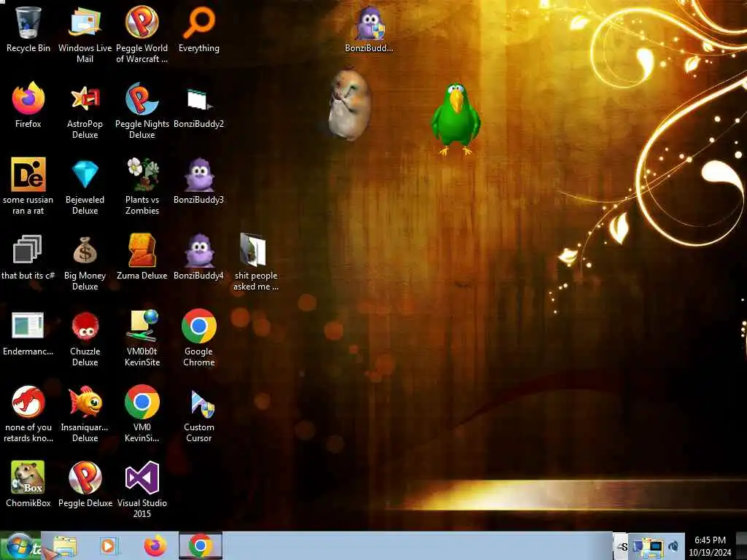The width and height of the screenshot is (747, 560).
Task: Click the green parrot desktop character
Action: pyautogui.click(x=455, y=119)
